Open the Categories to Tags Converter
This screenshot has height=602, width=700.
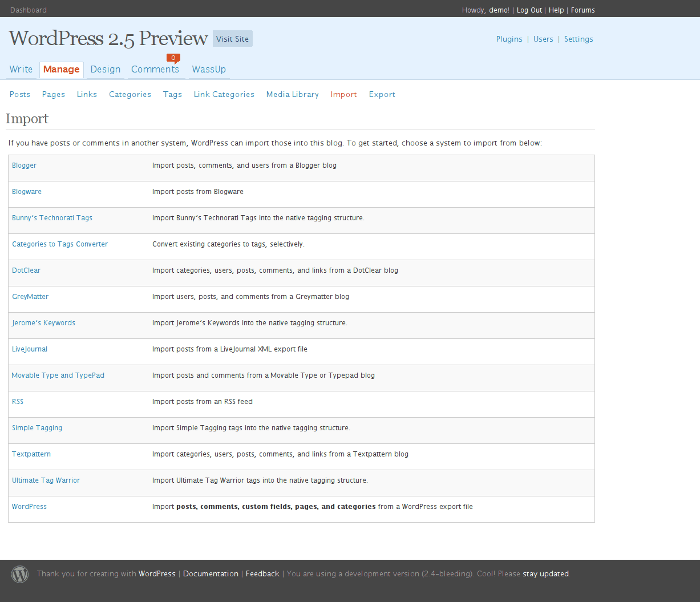(60, 244)
